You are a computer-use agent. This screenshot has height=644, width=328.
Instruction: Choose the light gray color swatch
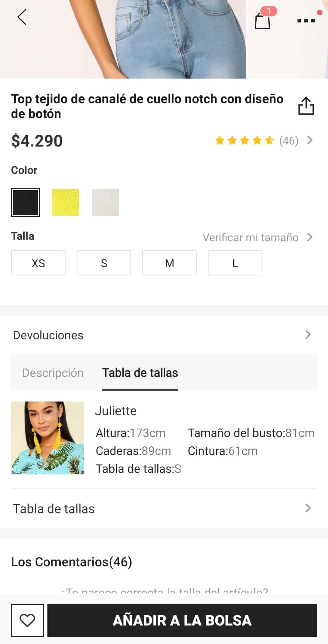pyautogui.click(x=106, y=202)
